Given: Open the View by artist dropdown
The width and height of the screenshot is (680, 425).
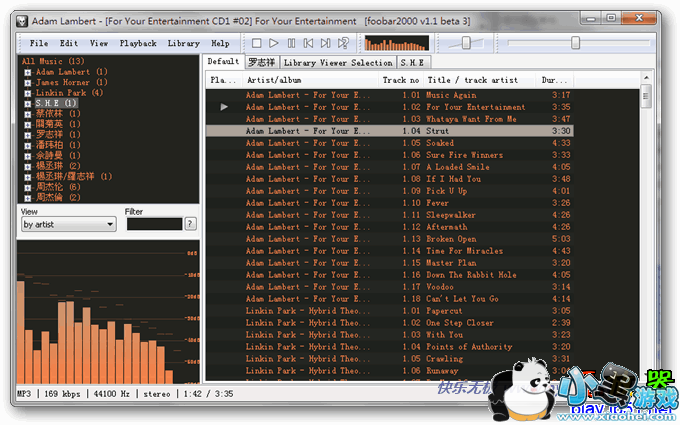Looking at the screenshot, I should point(69,224).
